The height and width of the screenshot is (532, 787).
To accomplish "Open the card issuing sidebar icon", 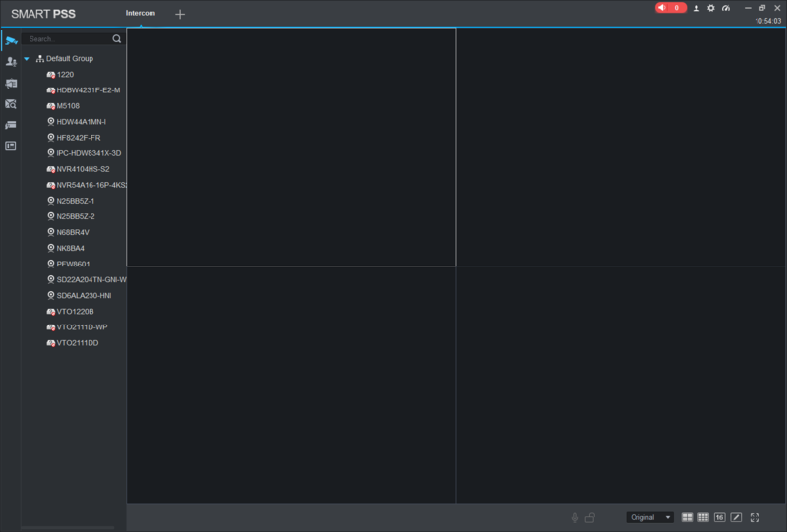I will pyautogui.click(x=11, y=125).
